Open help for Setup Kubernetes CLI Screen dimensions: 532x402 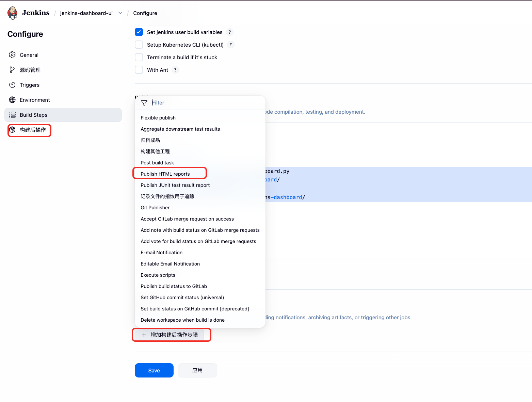(231, 45)
